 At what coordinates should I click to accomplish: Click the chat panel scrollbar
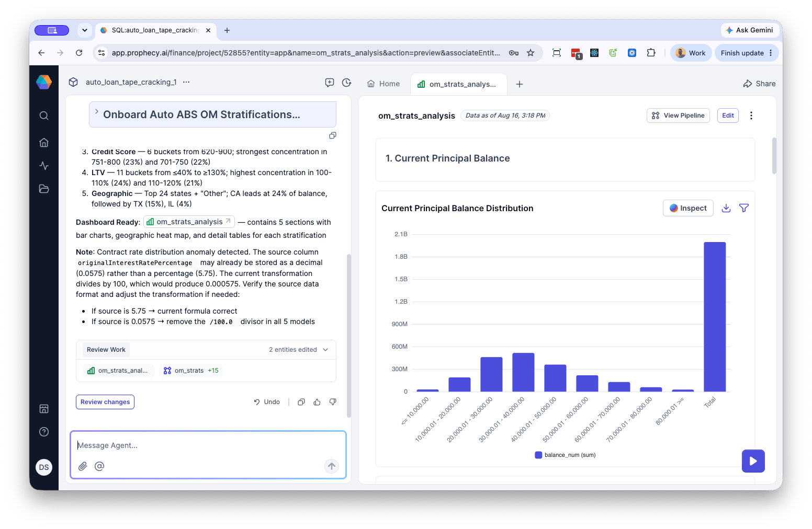pos(348,336)
